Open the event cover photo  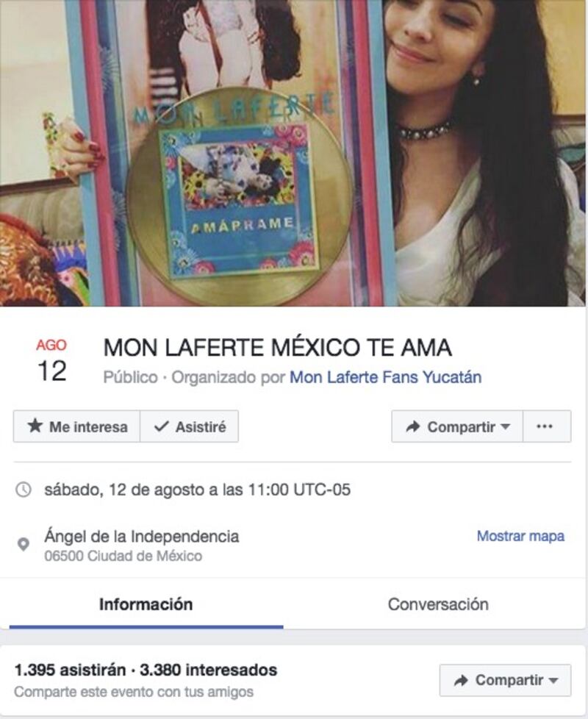pos(293,153)
